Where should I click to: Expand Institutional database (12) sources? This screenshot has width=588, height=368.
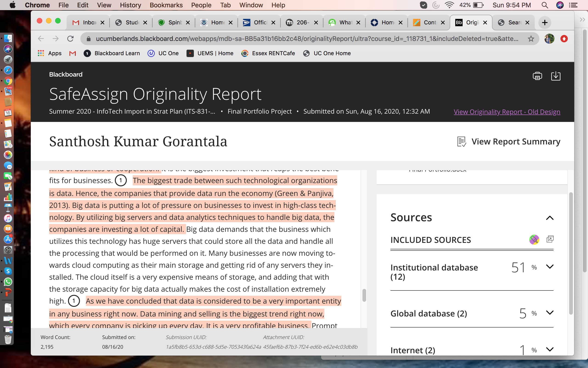pos(550,267)
